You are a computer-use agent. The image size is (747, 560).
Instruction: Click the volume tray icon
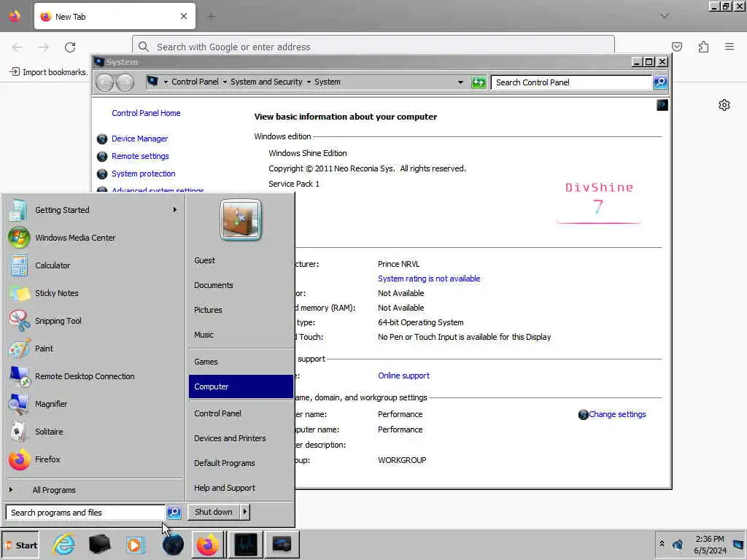[x=678, y=544]
